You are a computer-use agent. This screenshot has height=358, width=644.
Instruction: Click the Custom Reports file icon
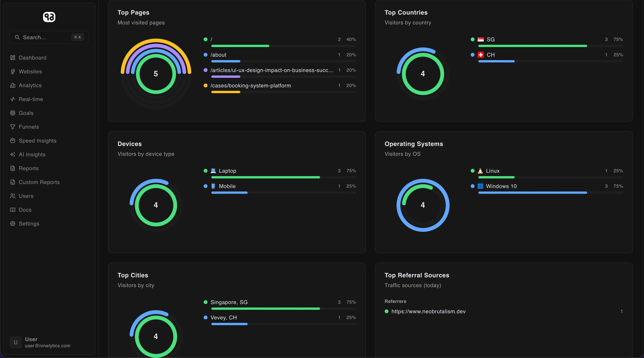pos(13,182)
